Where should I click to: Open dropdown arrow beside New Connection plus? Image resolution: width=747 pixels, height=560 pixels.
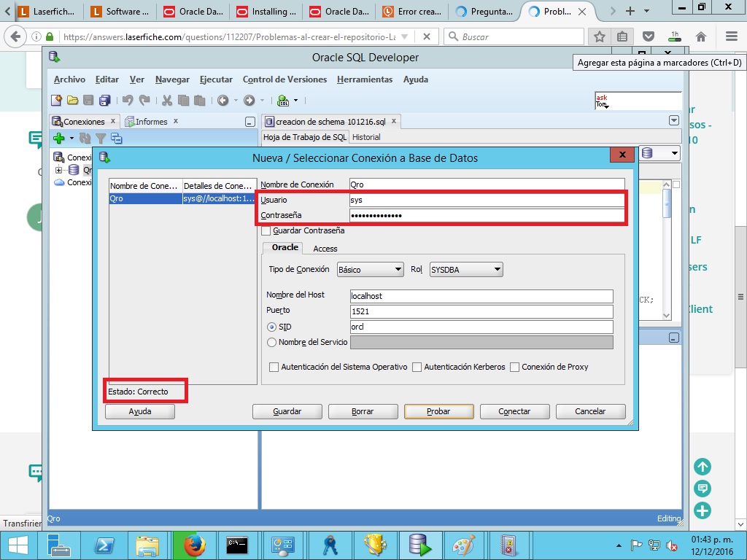(x=71, y=138)
